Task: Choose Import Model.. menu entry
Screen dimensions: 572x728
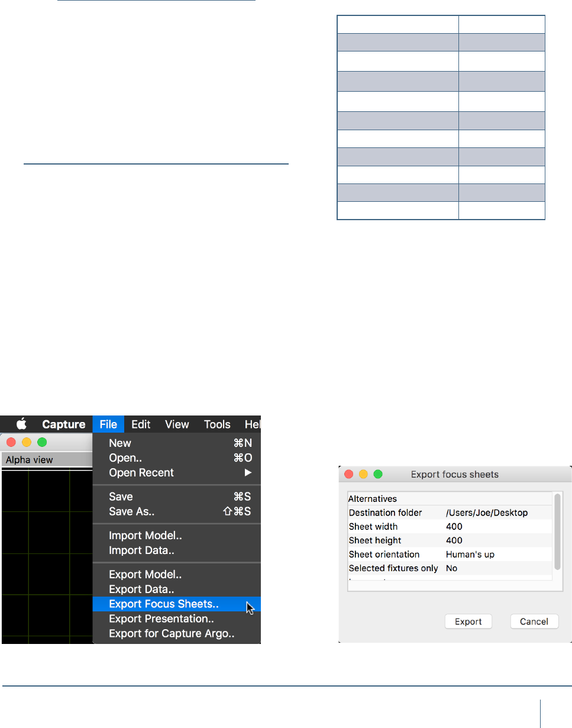Action: 177,536
